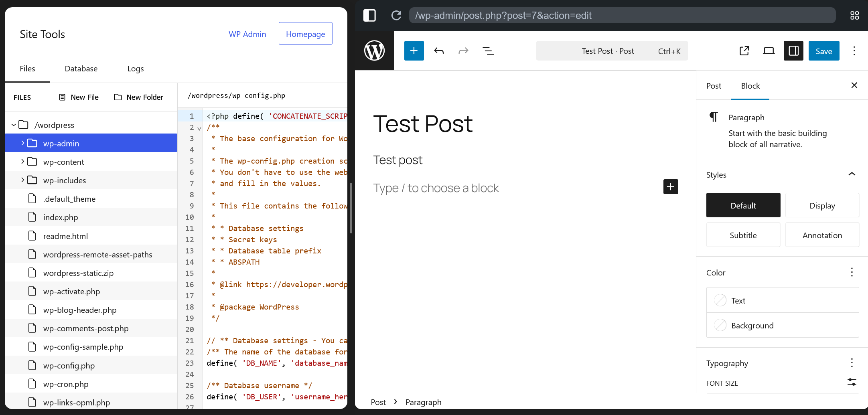This screenshot has width=868, height=415.
Task: Collapse the /wordpress root folder
Action: pos(14,125)
